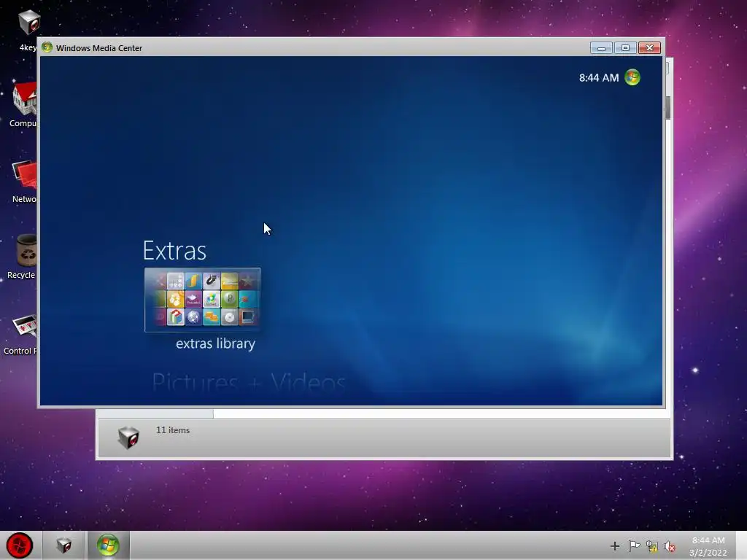Click the plus tray icon
The width and height of the screenshot is (747, 560).
(x=614, y=546)
